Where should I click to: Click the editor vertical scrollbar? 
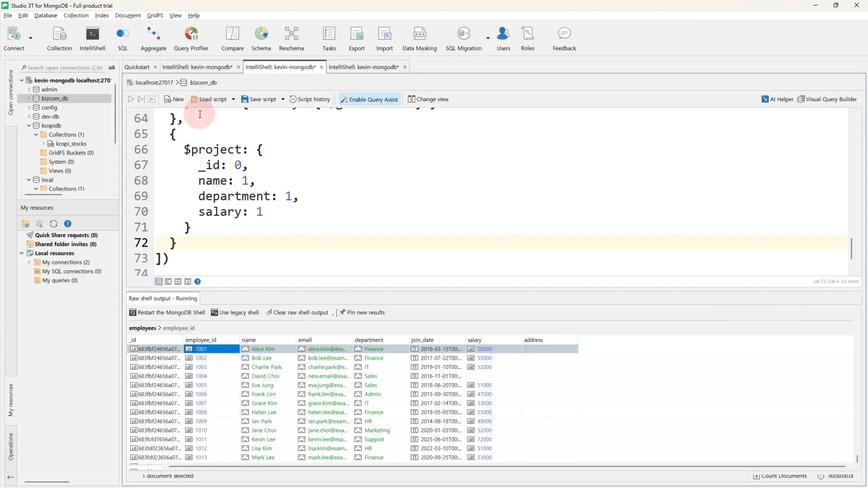pyautogui.click(x=851, y=249)
